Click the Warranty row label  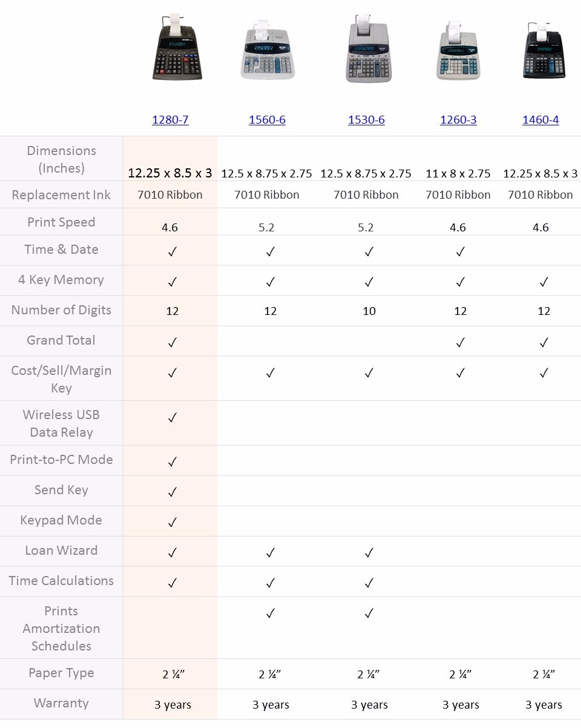(x=61, y=703)
